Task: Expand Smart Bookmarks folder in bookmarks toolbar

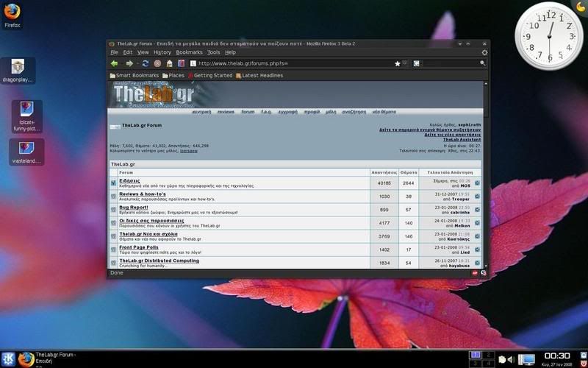Action: pos(135,76)
